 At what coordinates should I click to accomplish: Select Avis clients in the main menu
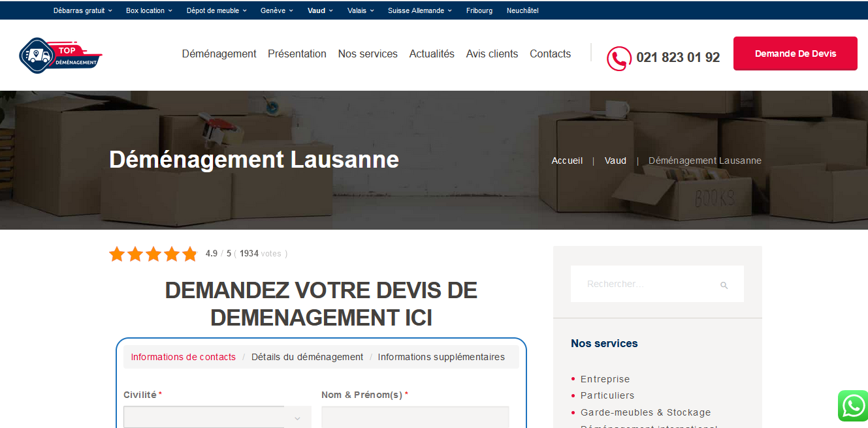click(492, 53)
